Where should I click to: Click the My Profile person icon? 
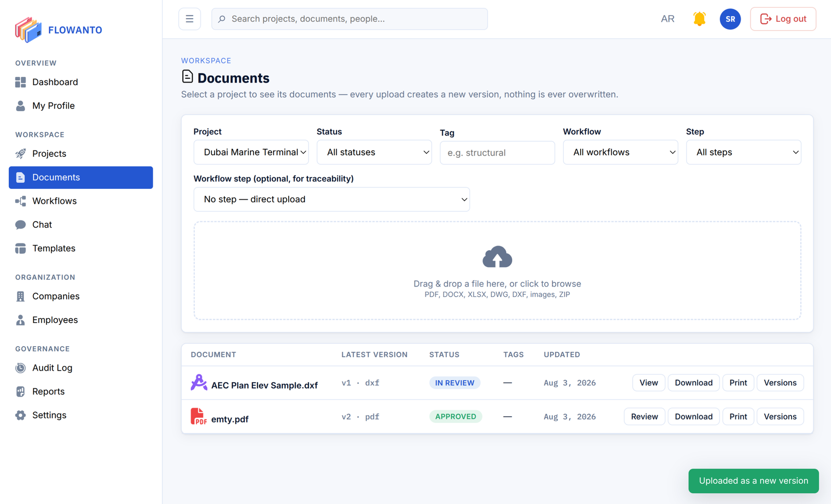(20, 106)
